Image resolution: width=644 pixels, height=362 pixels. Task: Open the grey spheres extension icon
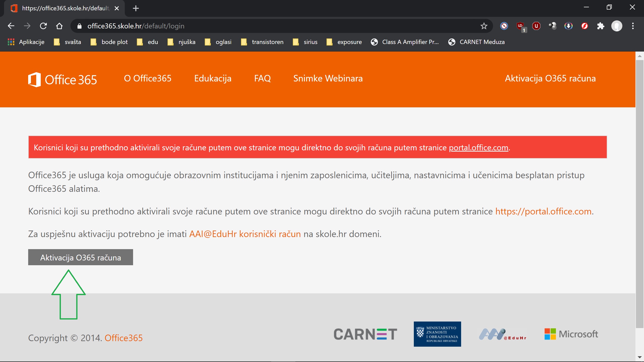point(552,26)
